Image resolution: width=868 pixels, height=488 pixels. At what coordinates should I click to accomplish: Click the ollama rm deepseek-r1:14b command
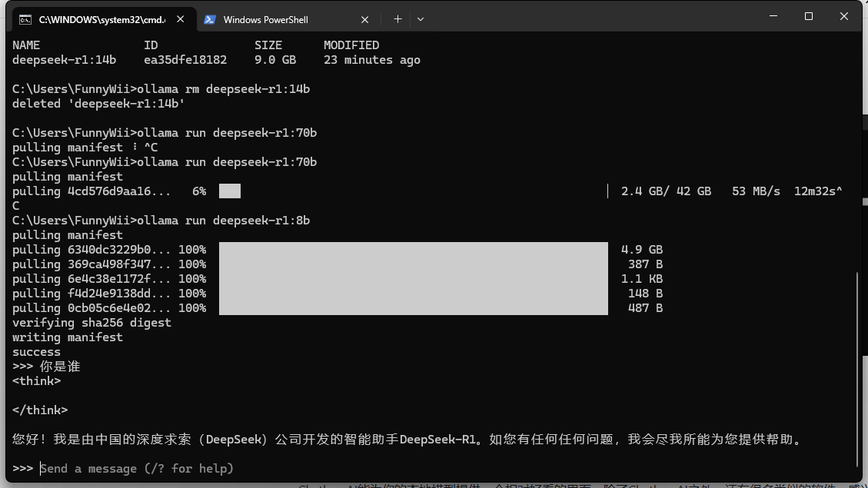(x=224, y=89)
